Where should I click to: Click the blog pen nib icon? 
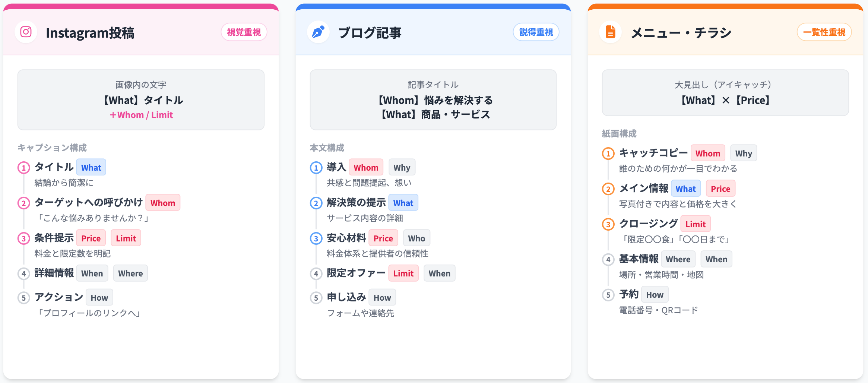(x=318, y=32)
